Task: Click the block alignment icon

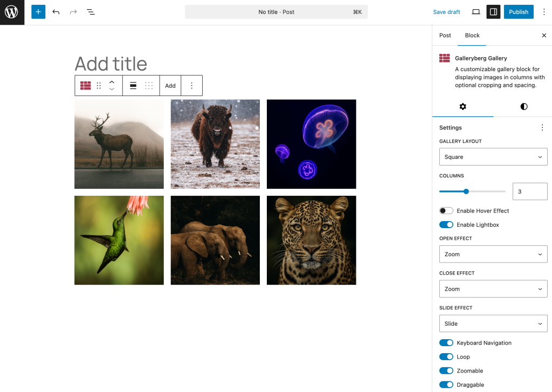Action: pos(133,86)
